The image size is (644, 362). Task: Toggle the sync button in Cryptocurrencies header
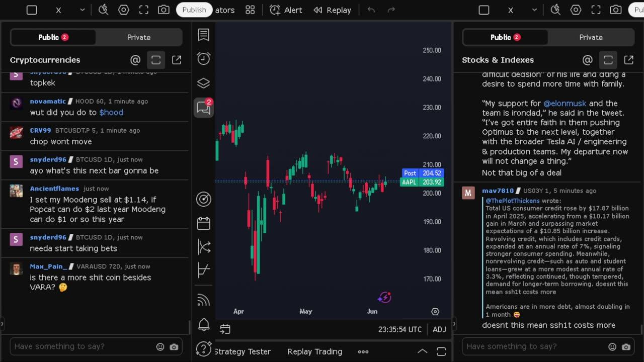[156, 60]
